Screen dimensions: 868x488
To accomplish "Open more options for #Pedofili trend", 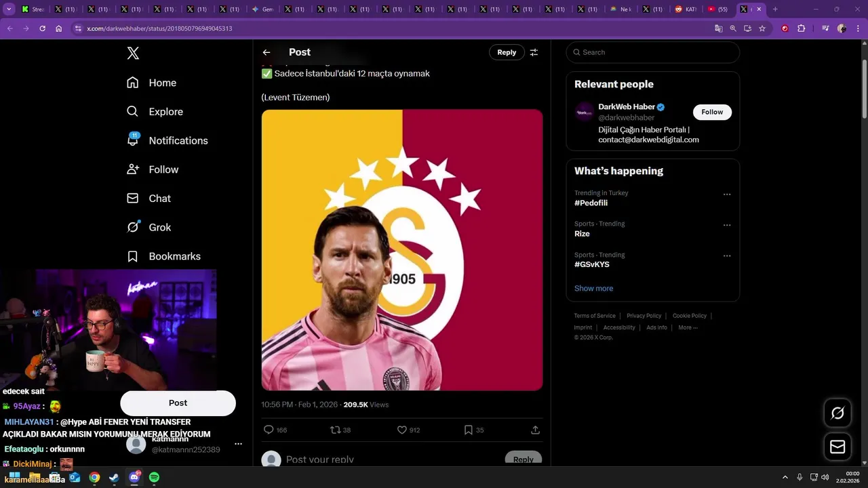I will coord(727,195).
